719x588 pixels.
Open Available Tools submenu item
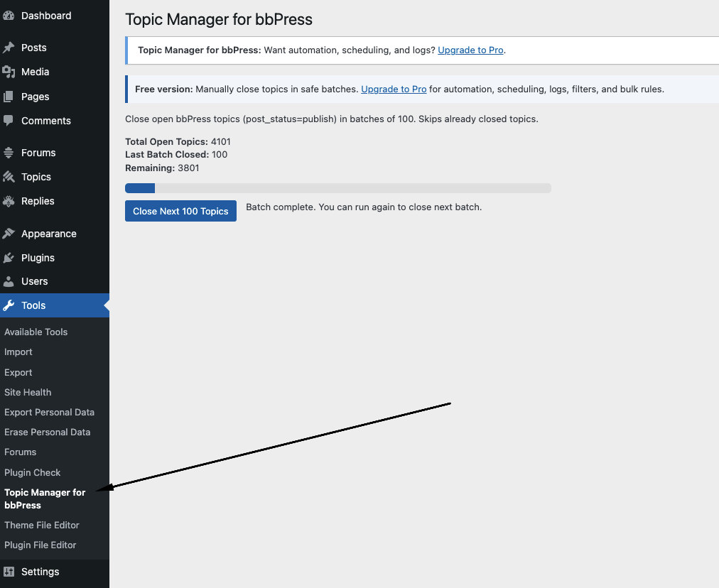[x=36, y=332]
